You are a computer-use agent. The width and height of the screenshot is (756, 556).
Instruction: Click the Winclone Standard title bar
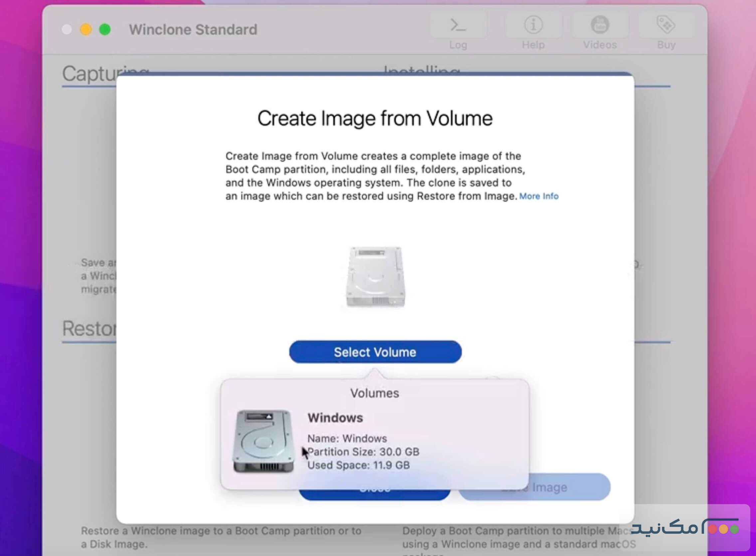point(193,29)
